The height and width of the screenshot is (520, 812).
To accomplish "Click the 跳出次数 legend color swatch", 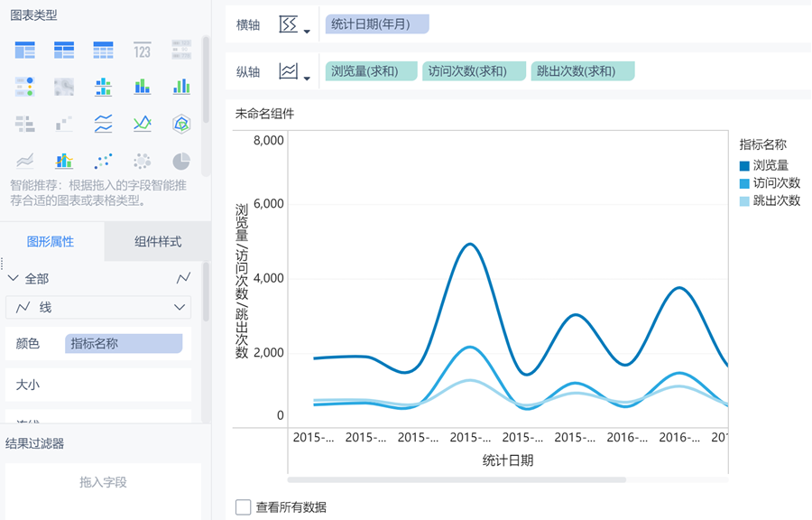I will pos(744,201).
